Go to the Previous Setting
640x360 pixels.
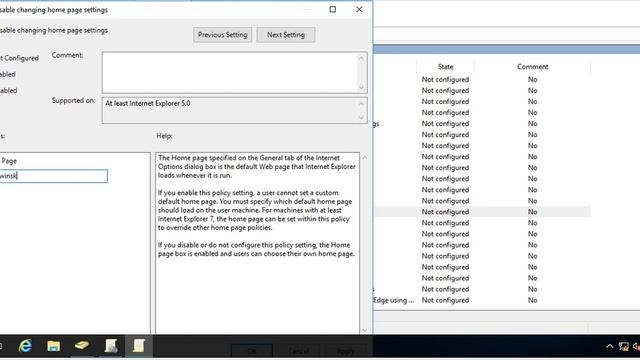(x=222, y=35)
